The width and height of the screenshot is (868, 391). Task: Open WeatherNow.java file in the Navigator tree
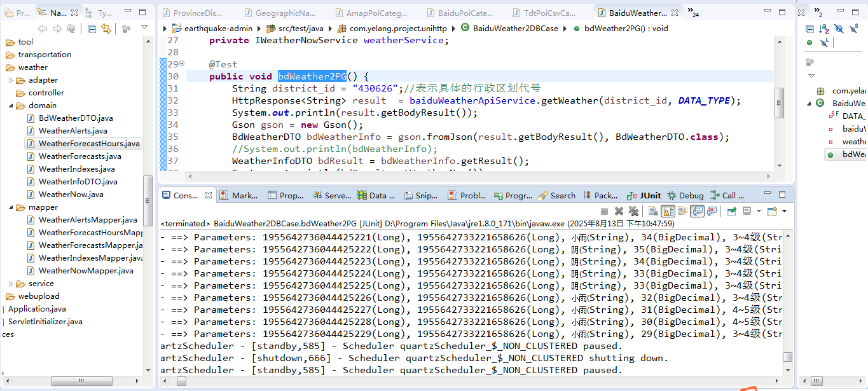pyautogui.click(x=71, y=195)
